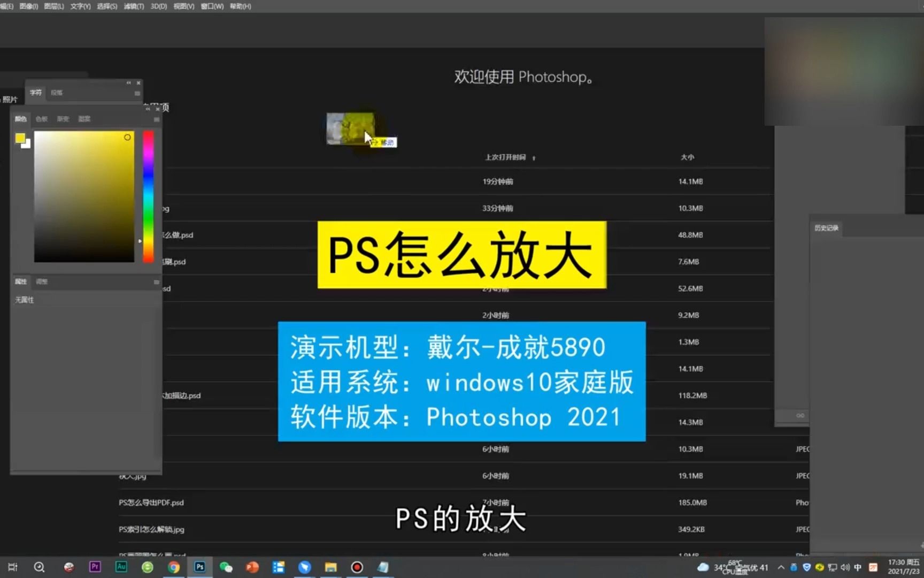Click the blue shield security tray icon
This screenshot has width=924, height=578.
[807, 567]
